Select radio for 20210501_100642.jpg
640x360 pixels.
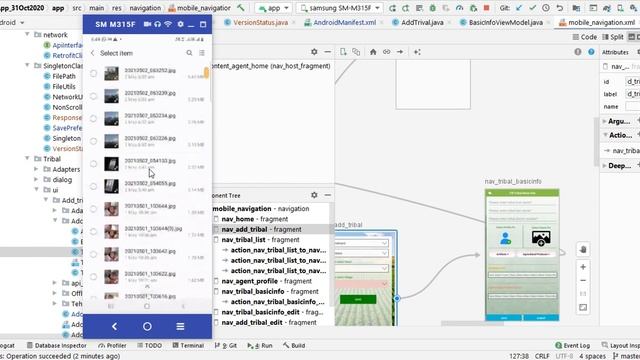pos(93,254)
